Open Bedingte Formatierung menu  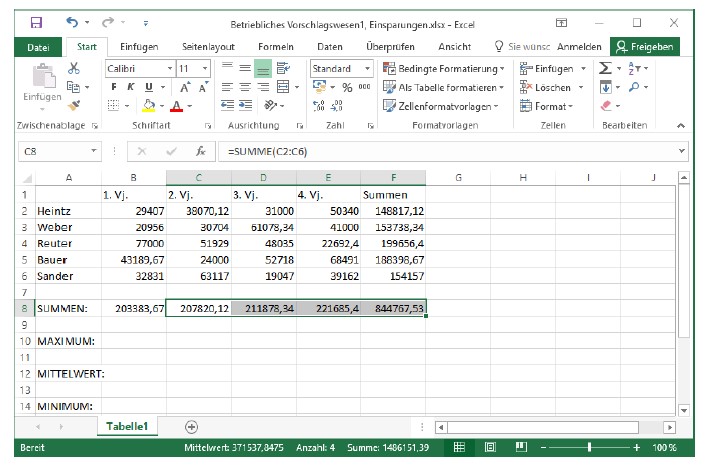[444, 69]
